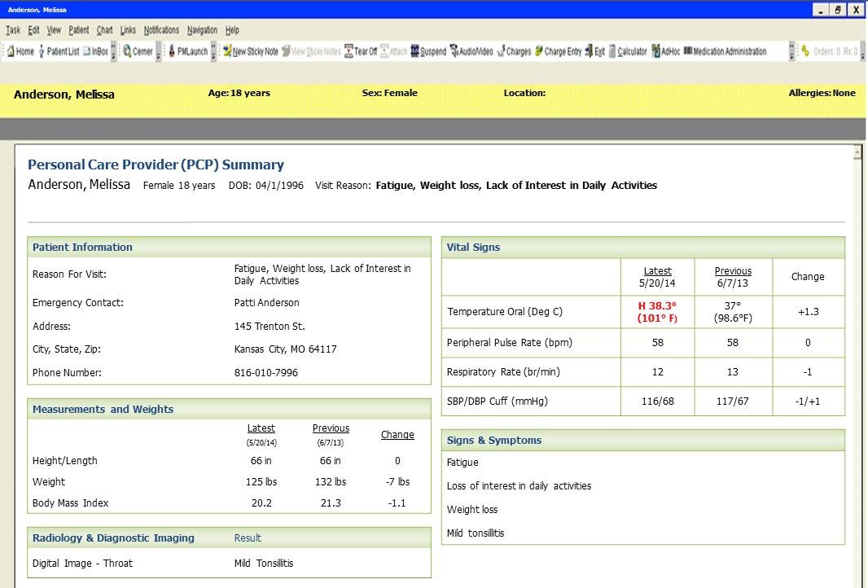868x588 pixels.
Task: Open the Patient menu
Action: coord(79,30)
